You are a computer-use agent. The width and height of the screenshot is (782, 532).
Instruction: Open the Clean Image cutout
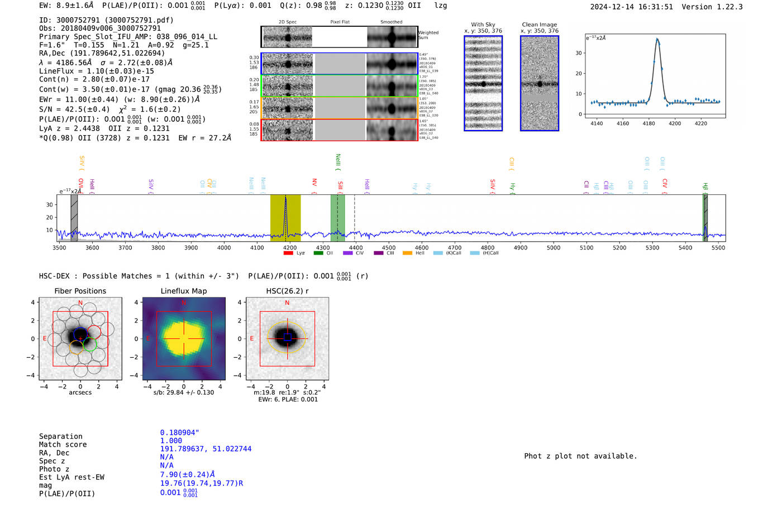click(x=540, y=83)
